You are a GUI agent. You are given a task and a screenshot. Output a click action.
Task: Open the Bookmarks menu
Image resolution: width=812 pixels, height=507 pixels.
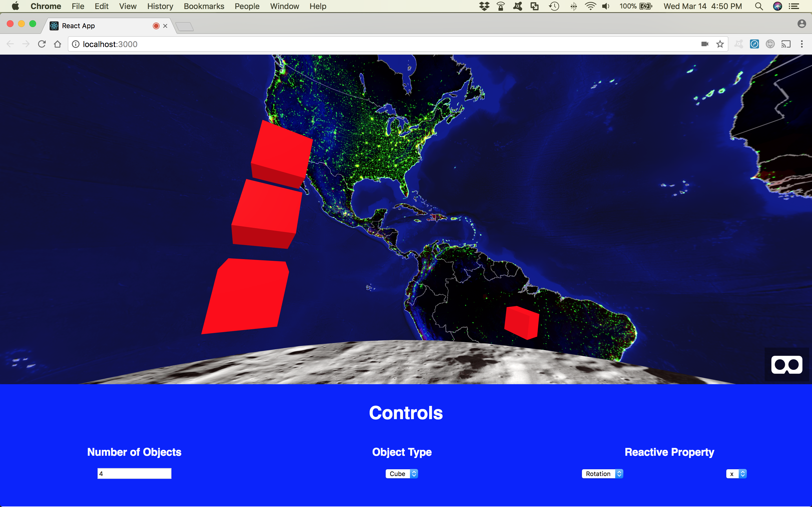pos(204,6)
